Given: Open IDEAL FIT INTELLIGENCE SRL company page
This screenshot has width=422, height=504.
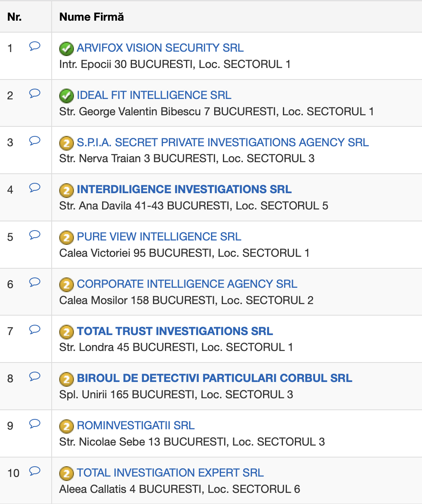Looking at the screenshot, I should [154, 95].
